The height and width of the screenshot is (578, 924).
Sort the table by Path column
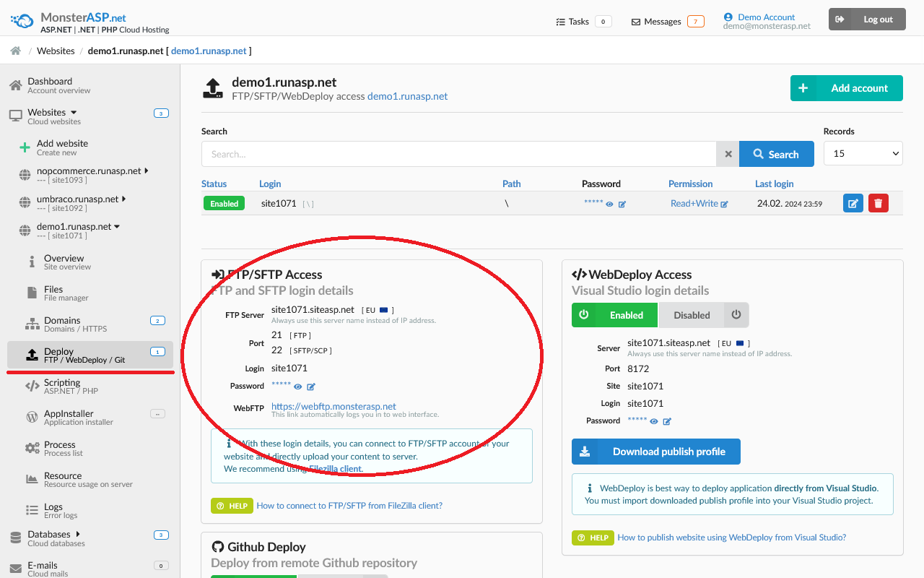click(512, 184)
